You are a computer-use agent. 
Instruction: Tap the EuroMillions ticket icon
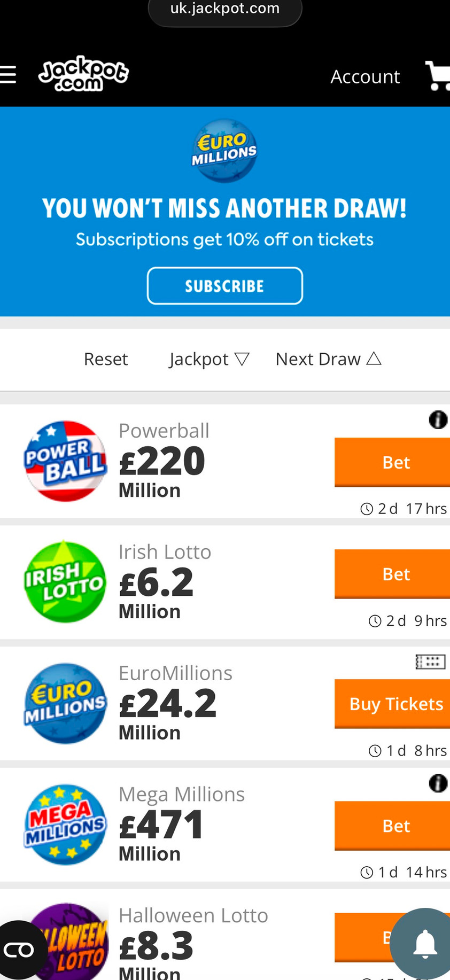(x=430, y=662)
